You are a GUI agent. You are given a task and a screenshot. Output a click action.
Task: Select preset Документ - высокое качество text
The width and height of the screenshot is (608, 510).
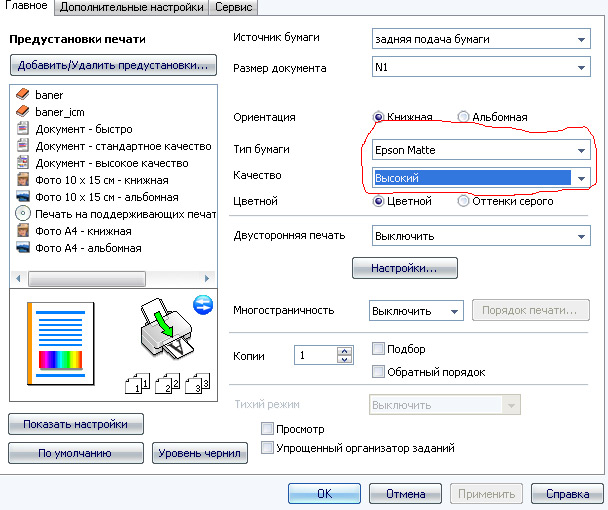112,163
